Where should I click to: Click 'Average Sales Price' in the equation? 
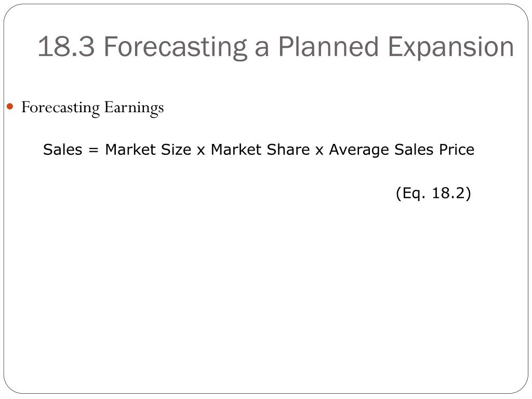[402, 150]
